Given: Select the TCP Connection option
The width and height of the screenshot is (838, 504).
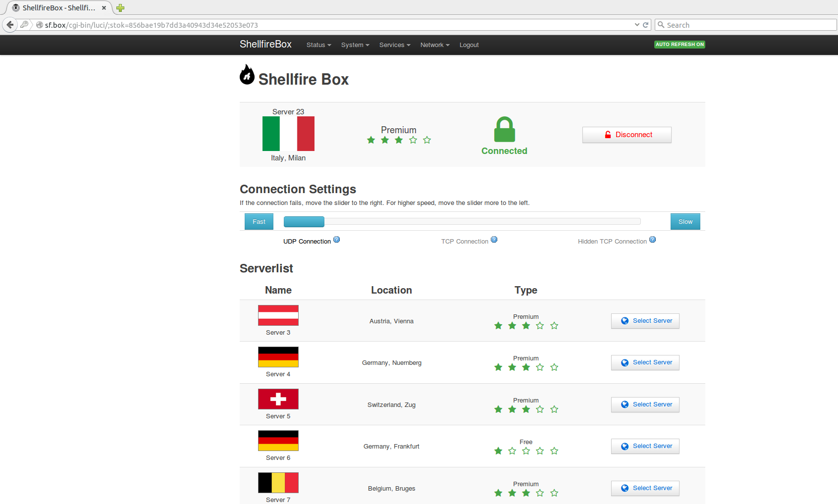Looking at the screenshot, I should click(x=465, y=242).
